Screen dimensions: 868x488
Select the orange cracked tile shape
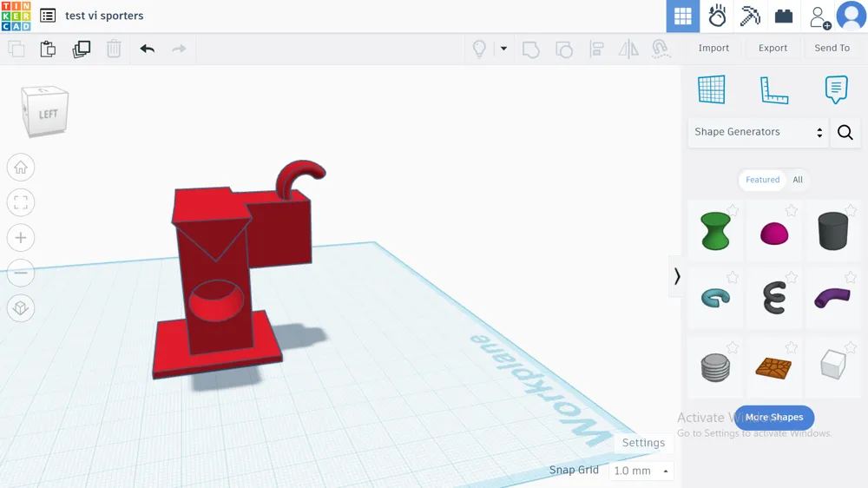click(773, 368)
